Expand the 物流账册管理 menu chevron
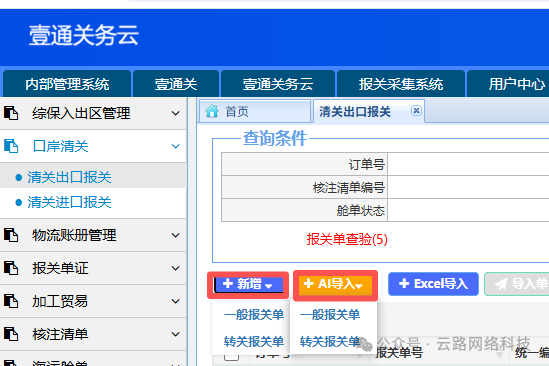Screen dimensions: 549x366 pyautogui.click(x=176, y=235)
